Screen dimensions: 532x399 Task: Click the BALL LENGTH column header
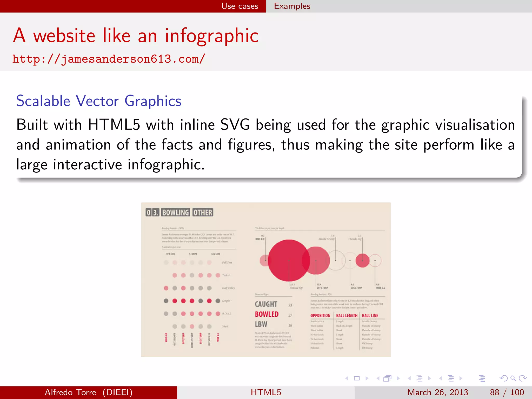point(347,316)
